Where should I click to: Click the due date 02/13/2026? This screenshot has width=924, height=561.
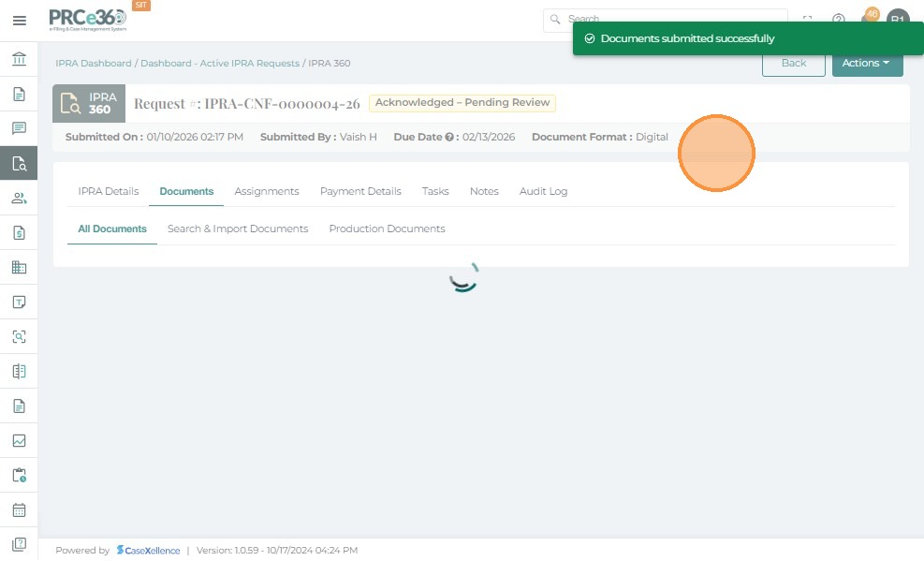(x=489, y=138)
